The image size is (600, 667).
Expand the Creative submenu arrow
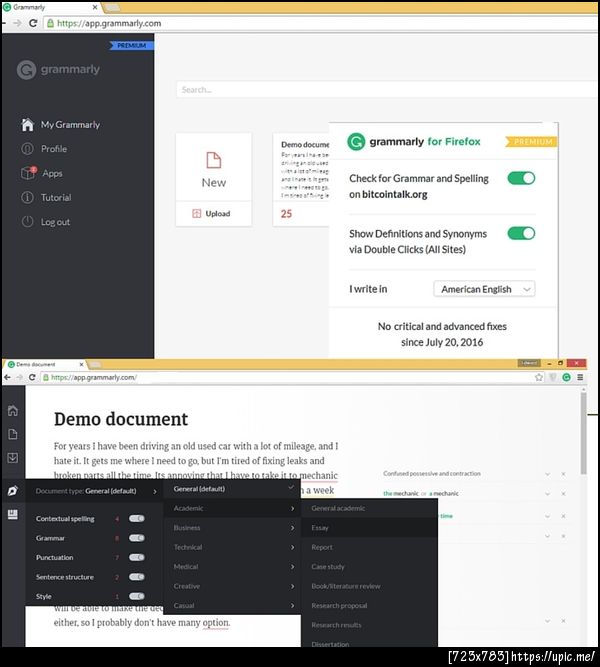pos(292,587)
